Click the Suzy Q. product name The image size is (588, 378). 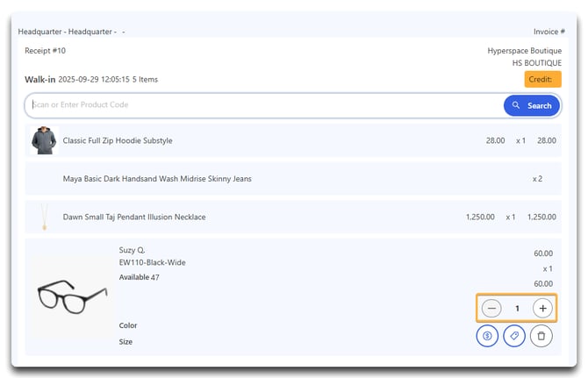pos(132,250)
